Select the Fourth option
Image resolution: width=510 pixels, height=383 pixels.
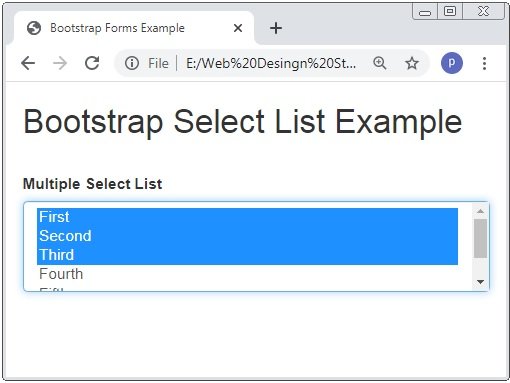tap(247, 274)
